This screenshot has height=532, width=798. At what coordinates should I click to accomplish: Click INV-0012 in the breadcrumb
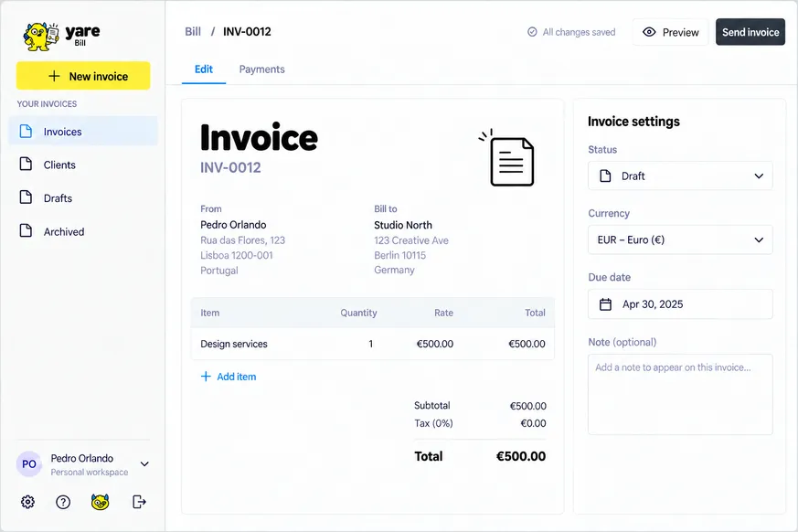coord(247,32)
